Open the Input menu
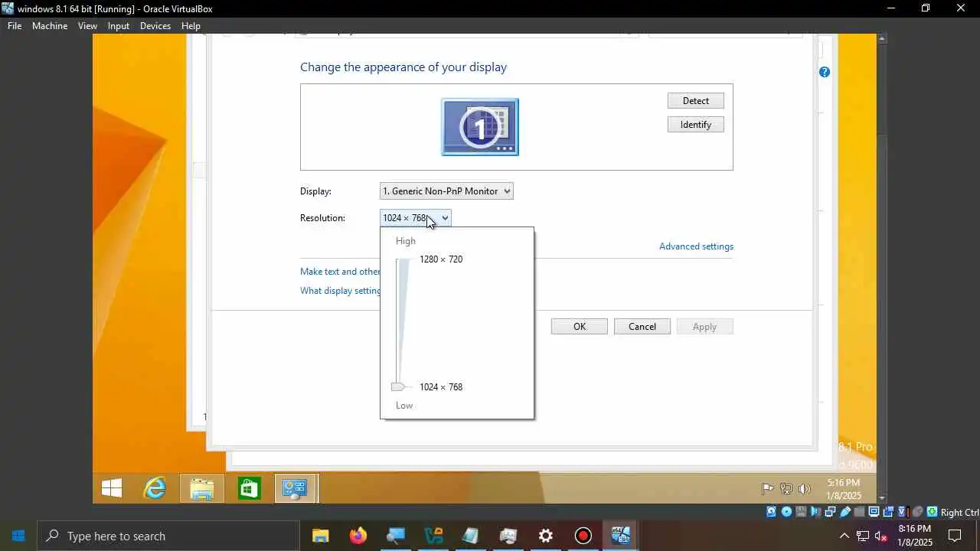 119,25
